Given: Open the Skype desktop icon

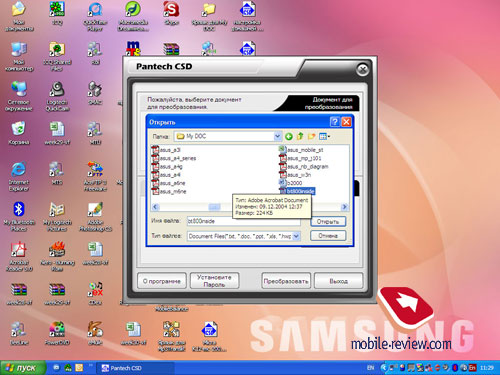Looking at the screenshot, I should pyautogui.click(x=171, y=13).
